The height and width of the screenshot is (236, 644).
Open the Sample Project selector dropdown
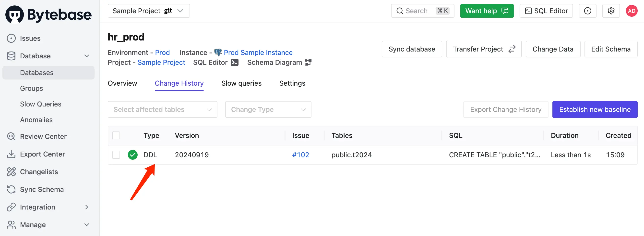149,11
